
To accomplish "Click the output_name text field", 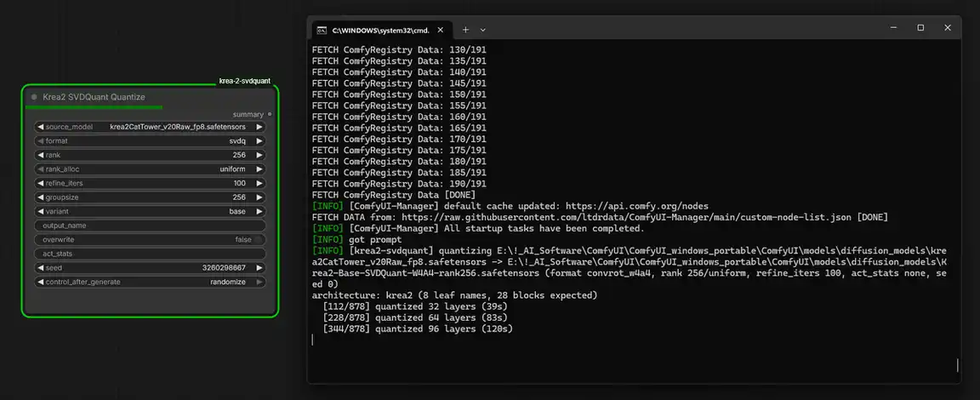I will pos(150,226).
